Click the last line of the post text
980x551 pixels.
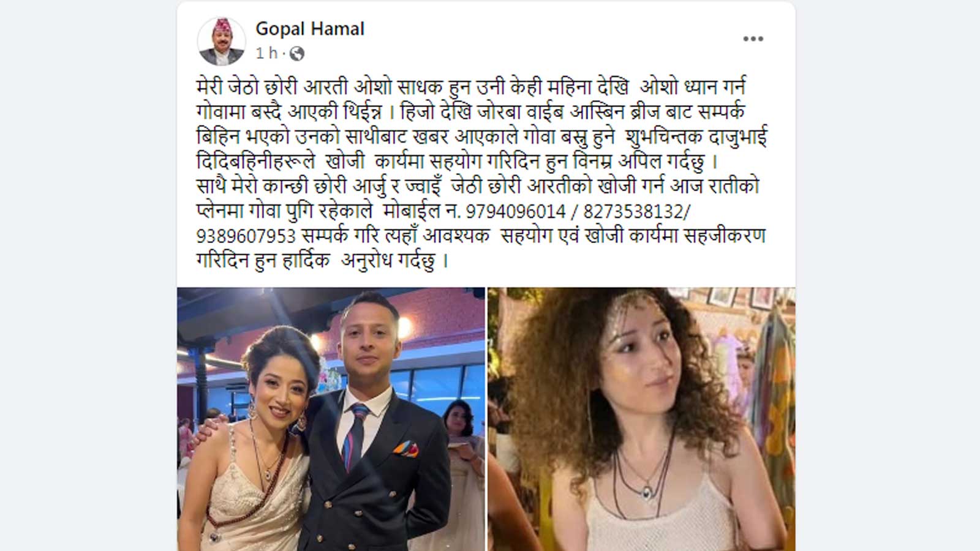323,261
